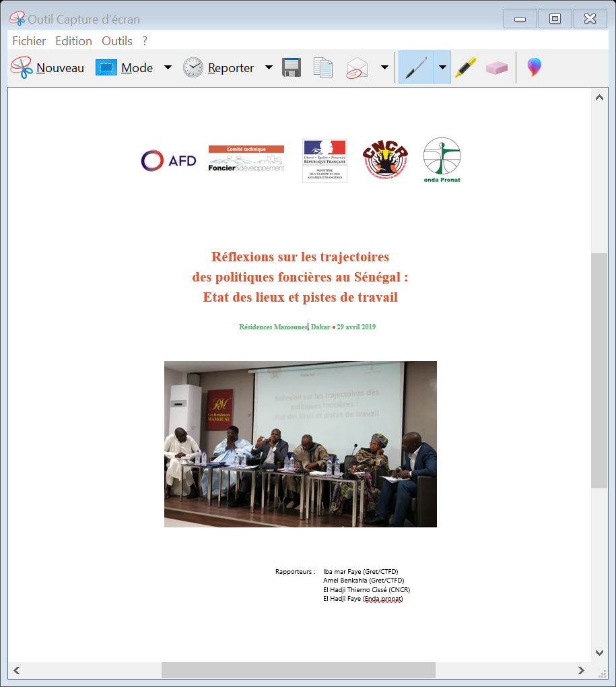Click the horizontal scrollbar right arrow
The width and height of the screenshot is (616, 687).
click(581, 670)
